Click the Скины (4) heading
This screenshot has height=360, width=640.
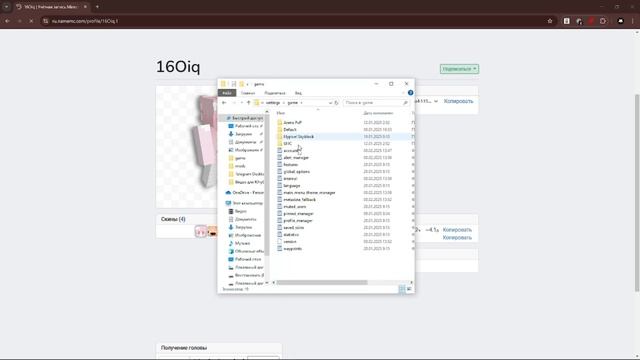coord(173,219)
